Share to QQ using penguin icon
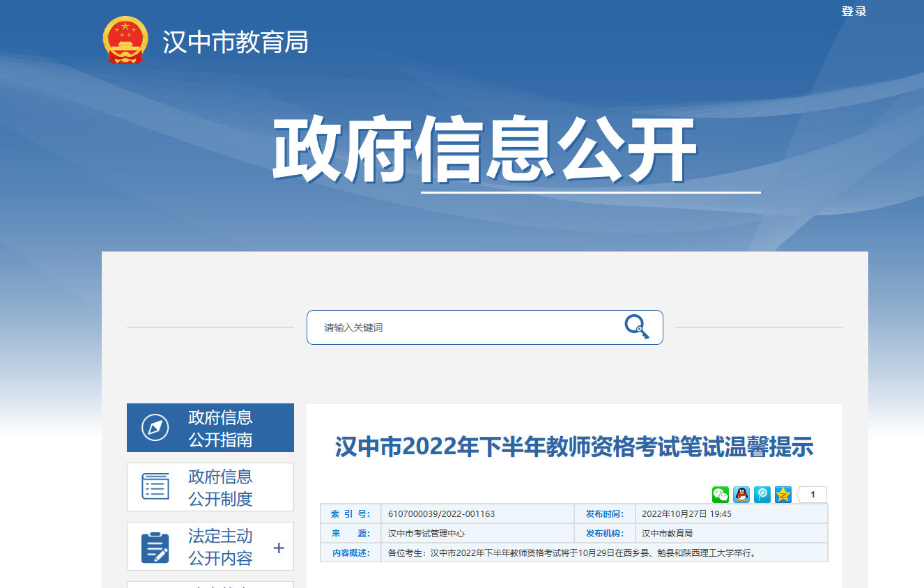924x588 pixels. click(741, 495)
